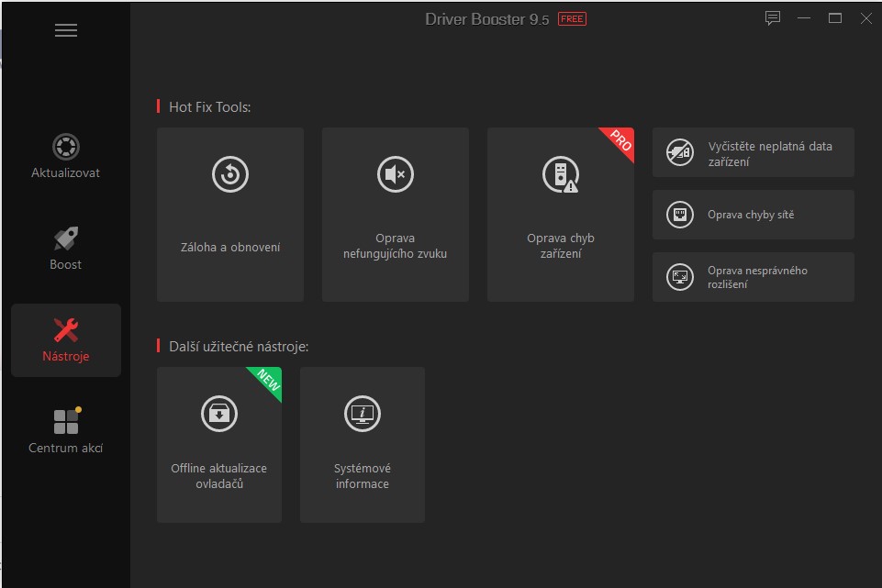
Task: Open the Boost rocket section
Action: click(x=66, y=239)
